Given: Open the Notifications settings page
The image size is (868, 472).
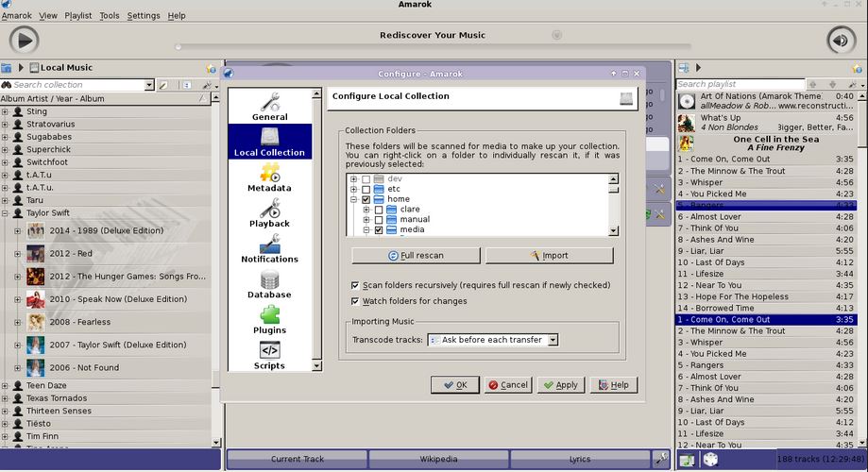Looking at the screenshot, I should [x=269, y=248].
